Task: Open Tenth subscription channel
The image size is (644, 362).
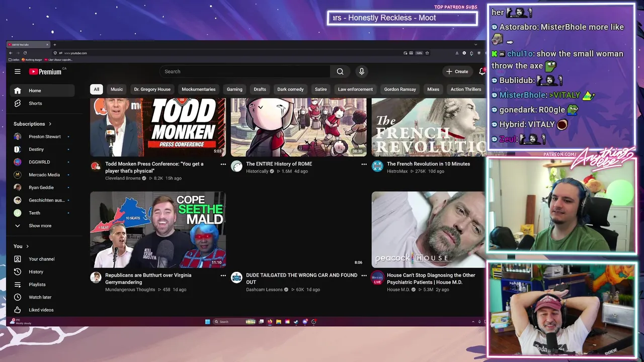Action: pyautogui.click(x=42, y=213)
